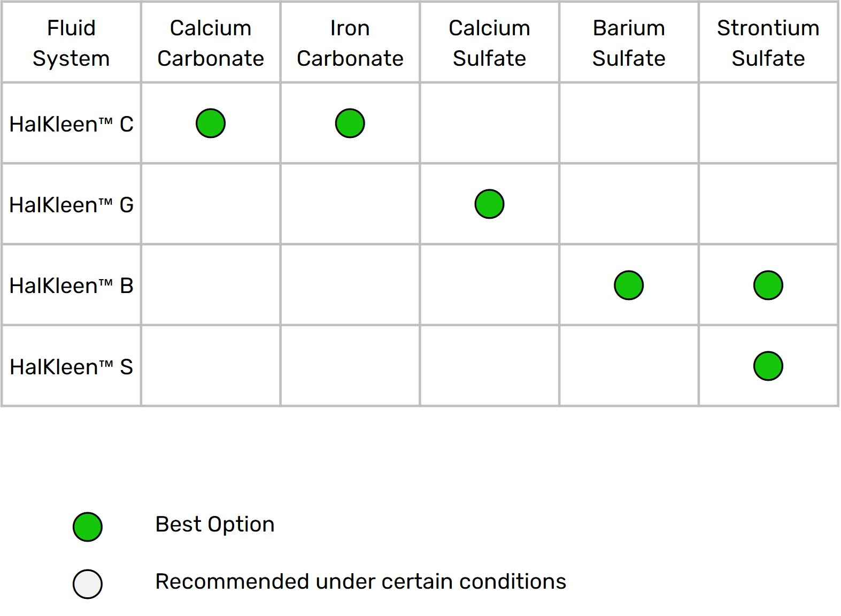
Task: Click the Recommended under certain conditions text
Action: (360, 581)
